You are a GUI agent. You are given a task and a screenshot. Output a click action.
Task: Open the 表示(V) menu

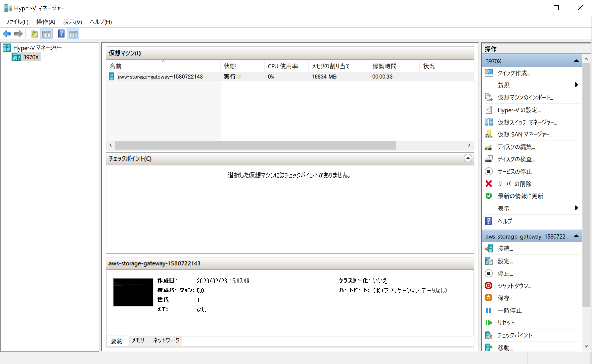72,22
